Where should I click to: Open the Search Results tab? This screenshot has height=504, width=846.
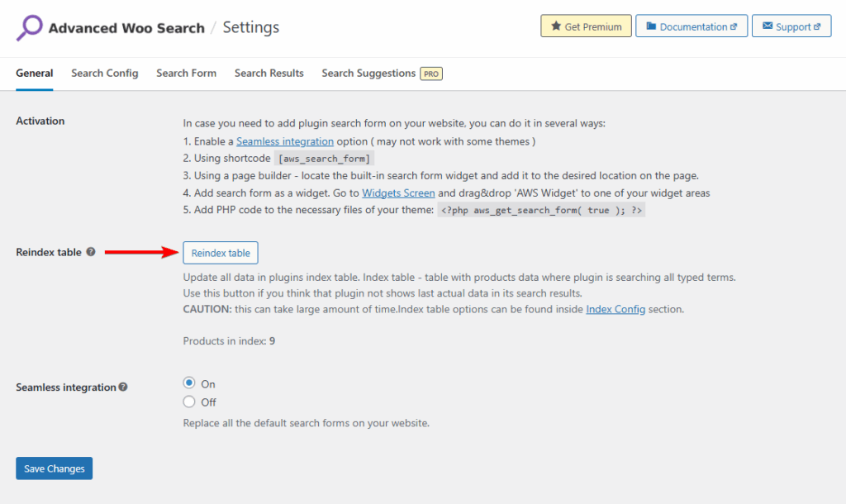[x=269, y=73]
